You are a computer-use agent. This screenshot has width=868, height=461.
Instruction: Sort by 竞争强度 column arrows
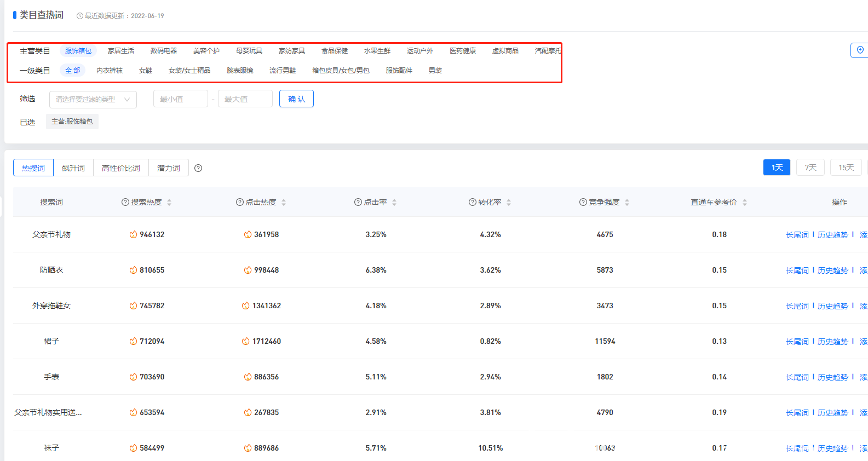pyautogui.click(x=627, y=202)
